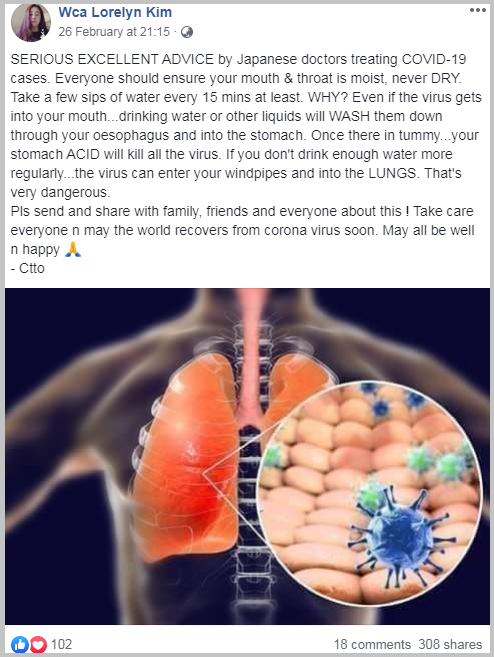Open the lungs illustration photo
The height and width of the screenshot is (657, 494).
point(247,456)
